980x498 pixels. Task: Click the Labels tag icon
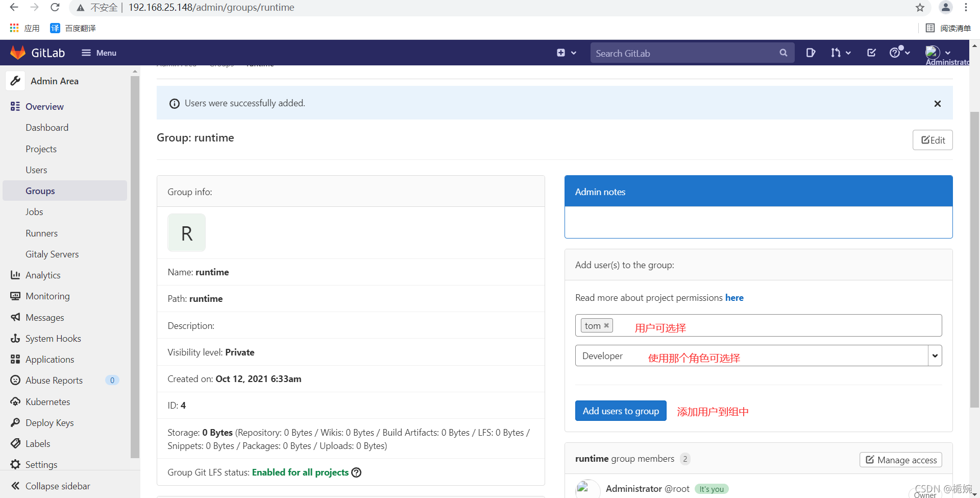point(15,443)
